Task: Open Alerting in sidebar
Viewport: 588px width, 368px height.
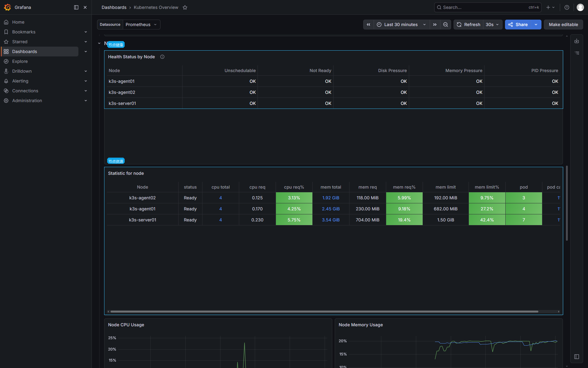Action: point(20,81)
